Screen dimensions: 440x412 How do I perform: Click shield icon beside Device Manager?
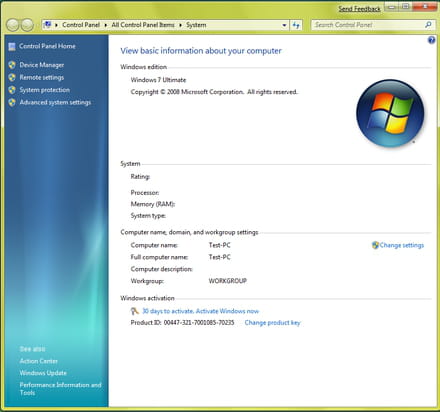pyautogui.click(x=12, y=65)
